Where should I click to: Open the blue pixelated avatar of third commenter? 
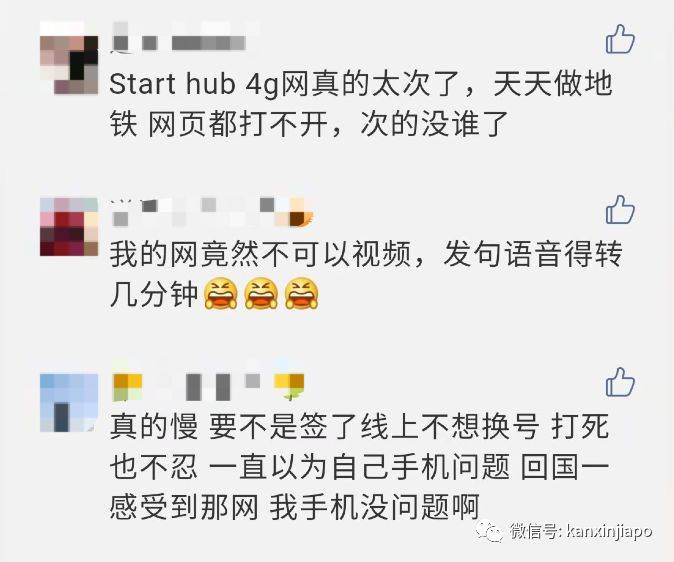click(x=69, y=402)
